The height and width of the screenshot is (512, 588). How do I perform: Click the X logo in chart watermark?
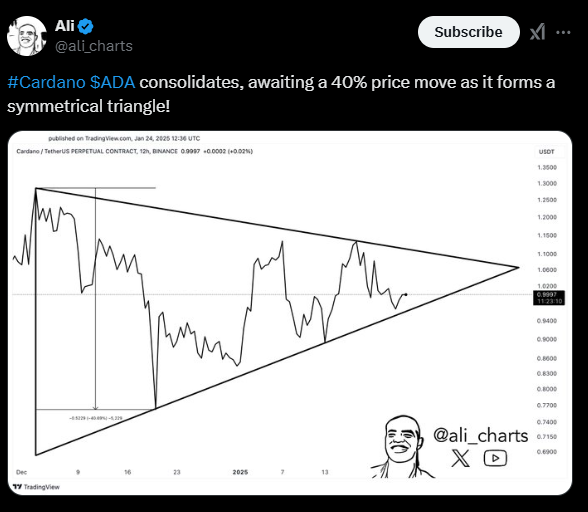460,458
